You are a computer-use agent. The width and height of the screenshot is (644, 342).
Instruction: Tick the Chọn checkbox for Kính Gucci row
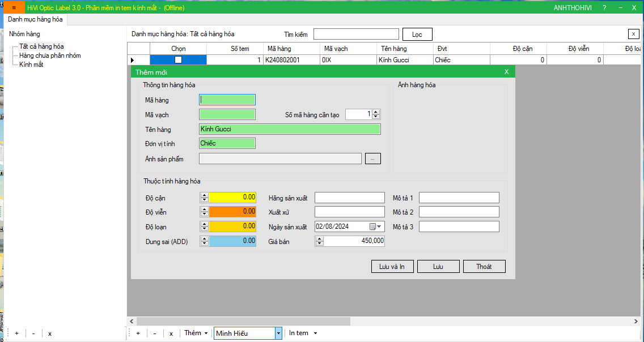[x=178, y=59]
